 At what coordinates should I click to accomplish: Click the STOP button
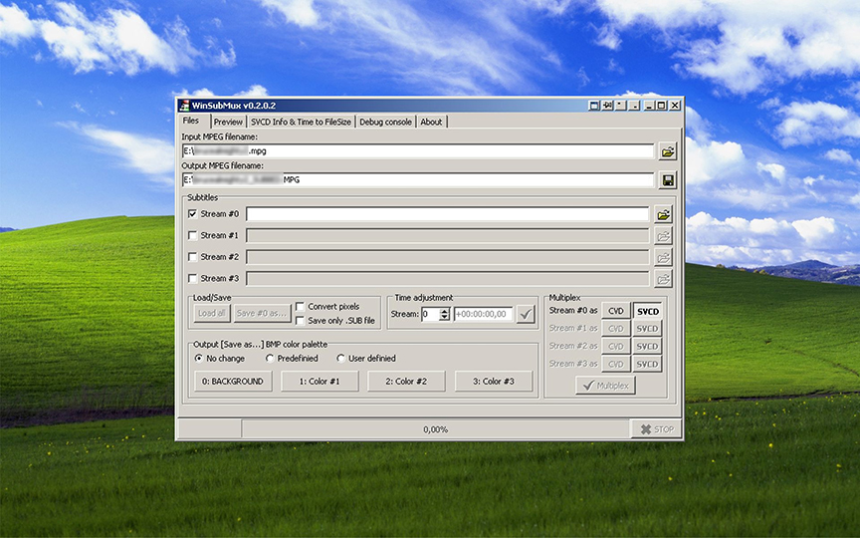657,429
